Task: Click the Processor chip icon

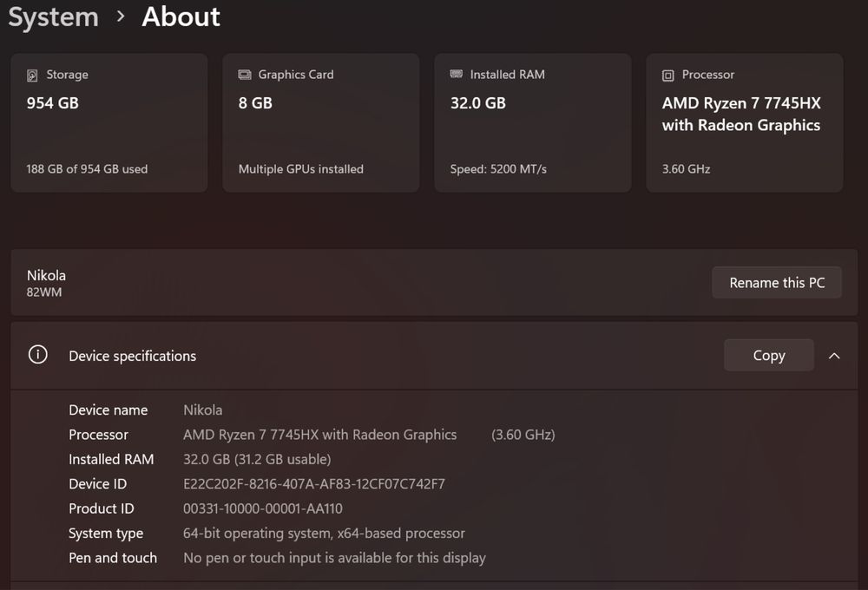Action: pos(668,75)
